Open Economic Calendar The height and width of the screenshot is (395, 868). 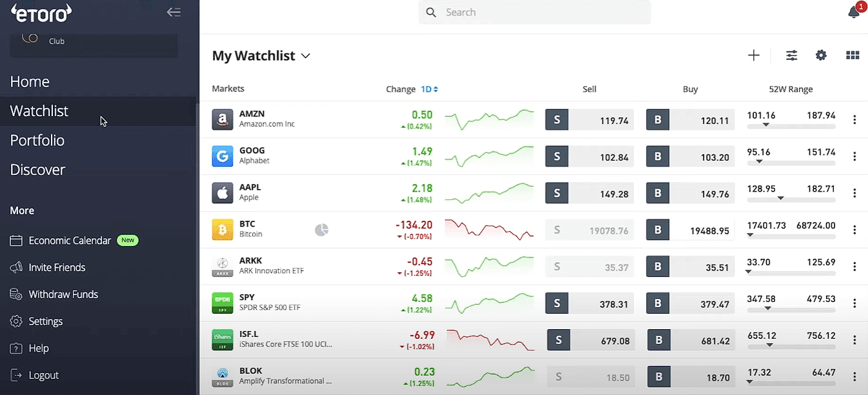(70, 240)
